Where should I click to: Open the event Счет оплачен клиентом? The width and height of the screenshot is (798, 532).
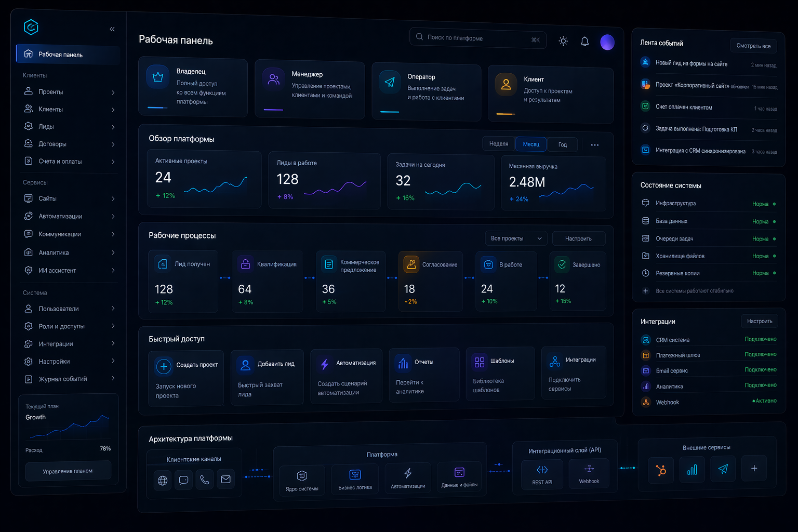coord(709,107)
